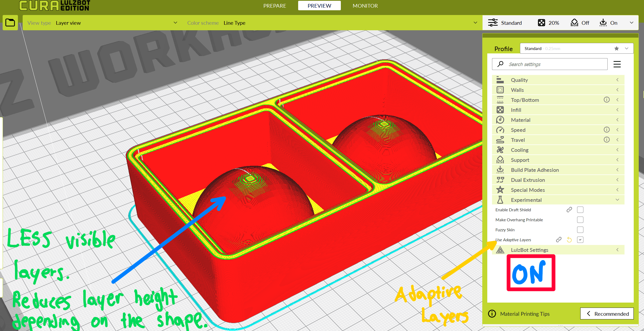Click the Material Printing Tips info icon
This screenshot has width=644, height=331.
click(492, 314)
